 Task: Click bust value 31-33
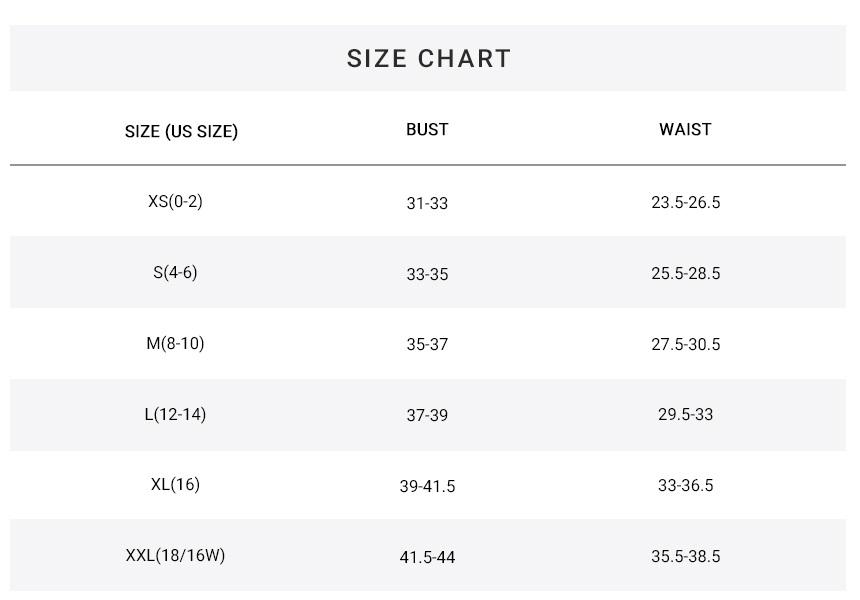(x=427, y=203)
